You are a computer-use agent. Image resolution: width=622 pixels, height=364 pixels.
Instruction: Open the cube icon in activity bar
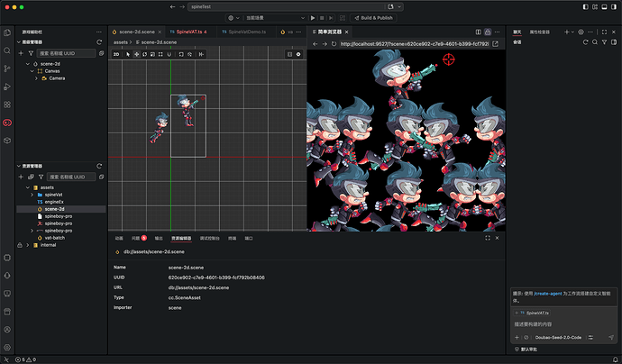[7, 141]
